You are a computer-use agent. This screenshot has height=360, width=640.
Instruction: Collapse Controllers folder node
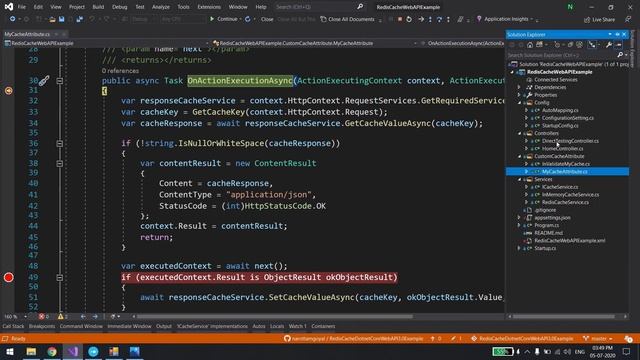point(520,133)
